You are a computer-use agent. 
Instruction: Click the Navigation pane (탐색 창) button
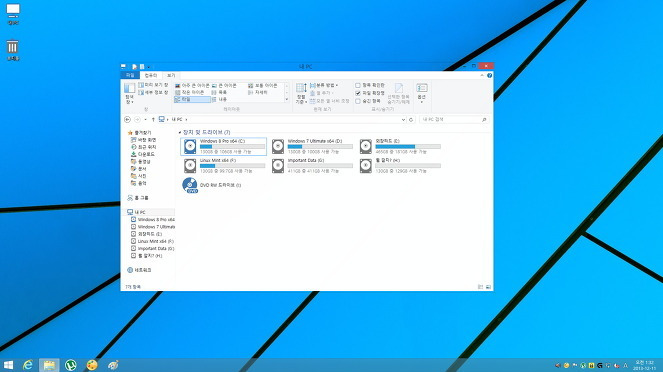(129, 93)
